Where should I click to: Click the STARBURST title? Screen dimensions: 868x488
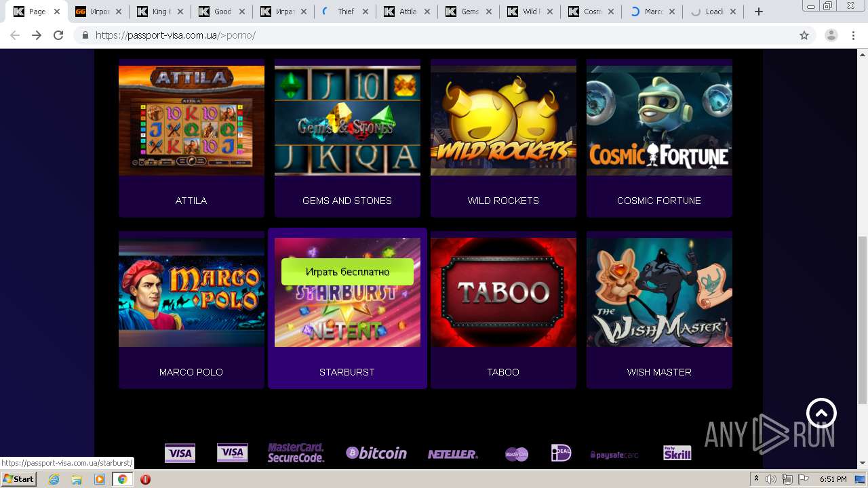coord(347,372)
